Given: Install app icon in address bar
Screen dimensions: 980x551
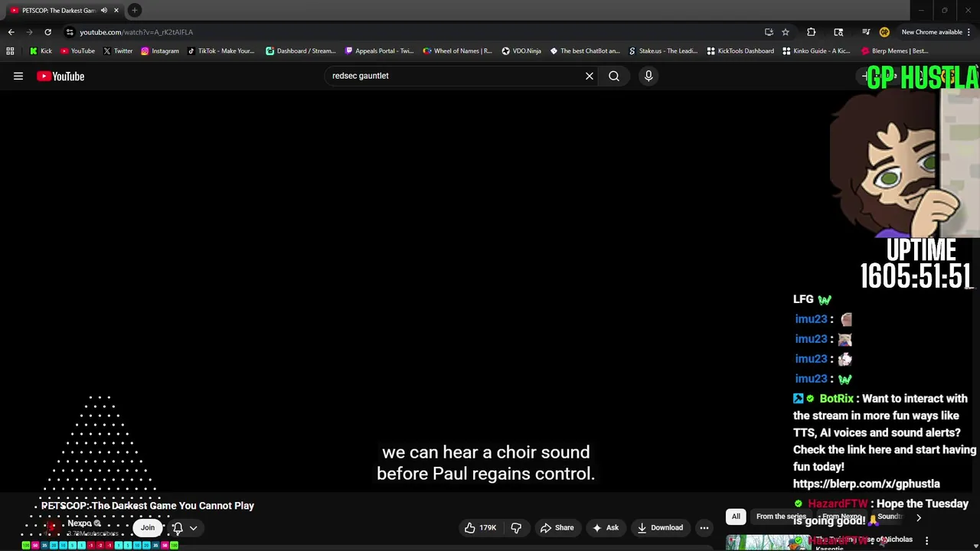Looking at the screenshot, I should [x=769, y=32].
